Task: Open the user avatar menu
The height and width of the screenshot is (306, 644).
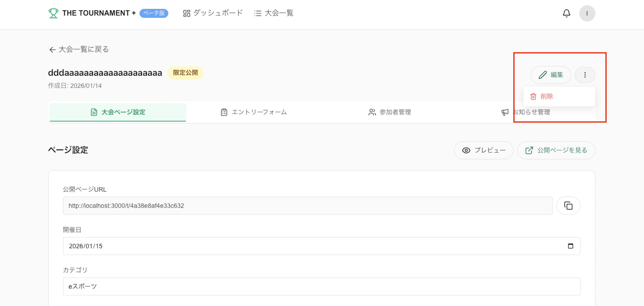Action: 587,13
